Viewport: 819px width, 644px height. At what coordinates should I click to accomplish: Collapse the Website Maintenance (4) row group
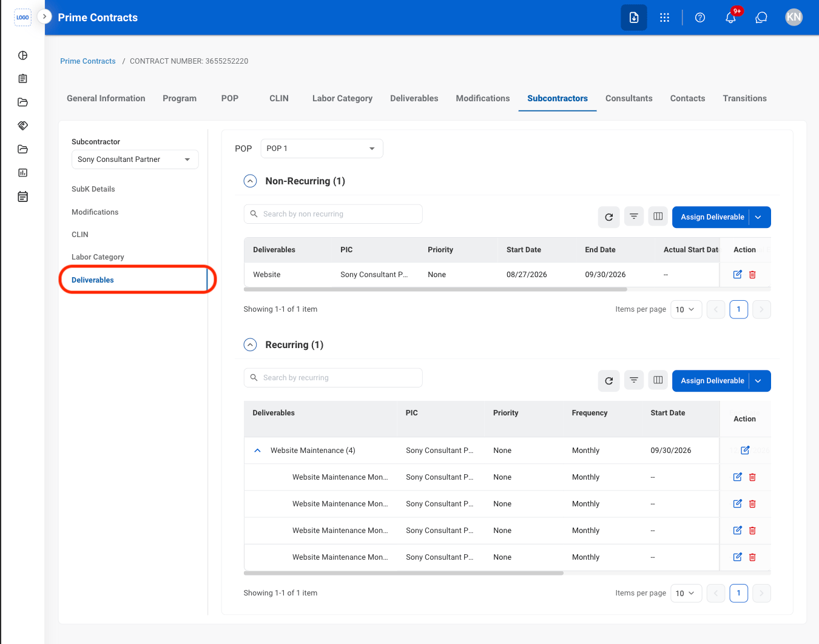[x=257, y=451]
